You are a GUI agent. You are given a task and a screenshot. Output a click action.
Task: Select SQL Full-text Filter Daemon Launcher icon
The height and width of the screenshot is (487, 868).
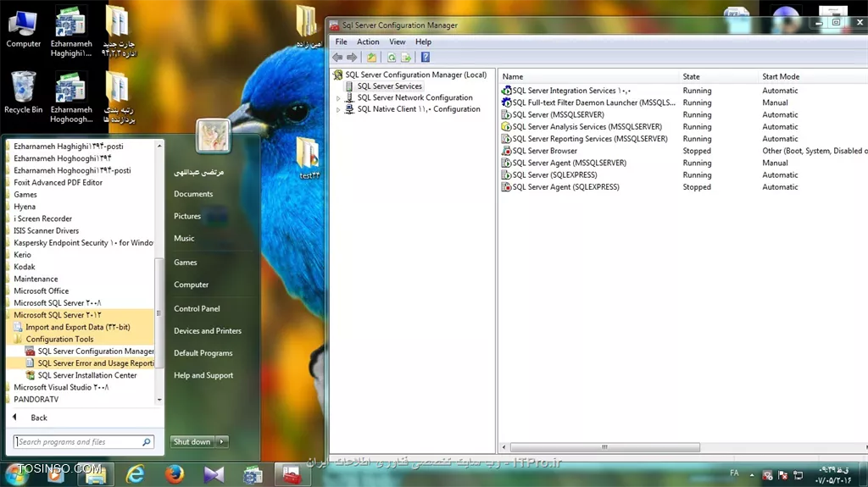(506, 102)
